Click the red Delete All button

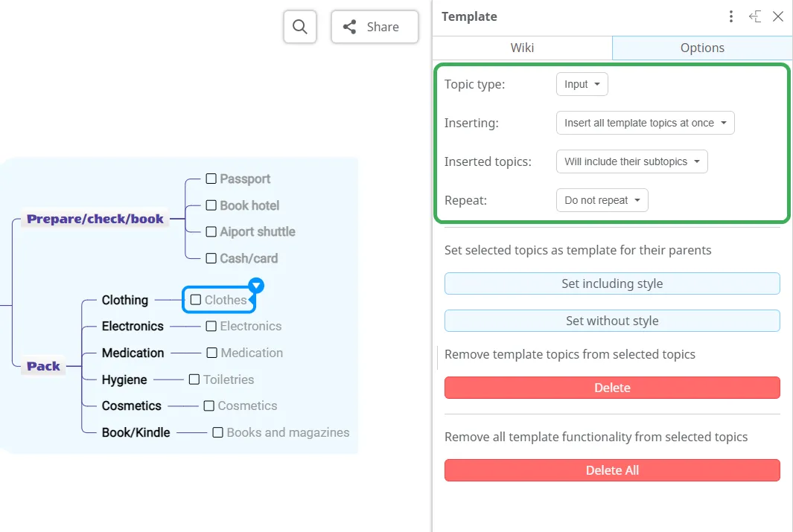pos(612,470)
